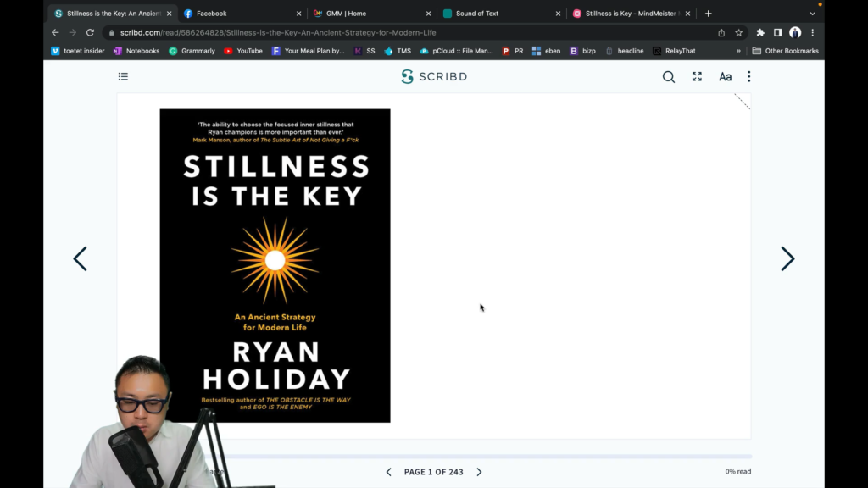Click the reading progress bar
The height and width of the screenshot is (488, 868).
487,457
